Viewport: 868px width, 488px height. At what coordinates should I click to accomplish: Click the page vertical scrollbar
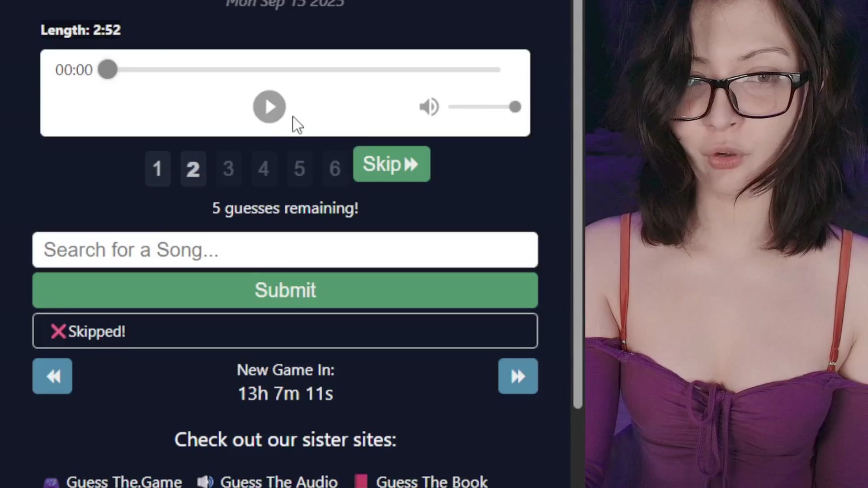577,203
